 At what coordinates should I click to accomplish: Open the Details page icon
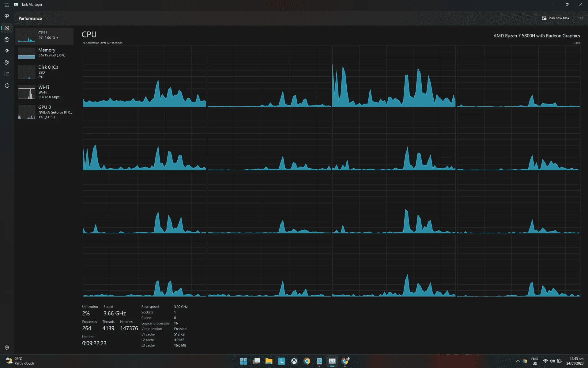click(x=7, y=74)
